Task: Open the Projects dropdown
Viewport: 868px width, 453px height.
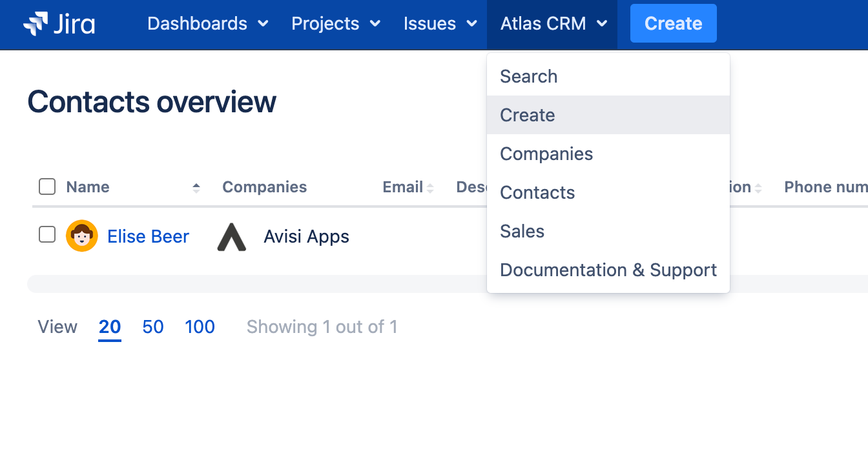Action: tap(336, 24)
